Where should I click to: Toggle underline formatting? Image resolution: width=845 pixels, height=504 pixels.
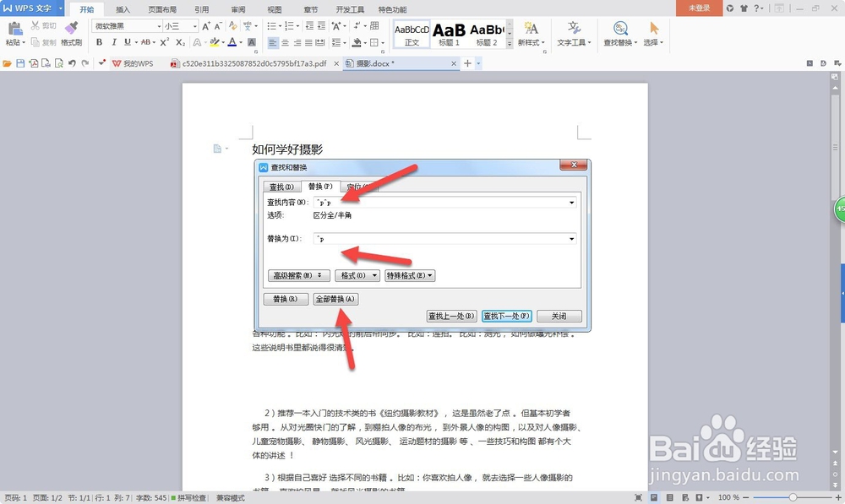126,41
